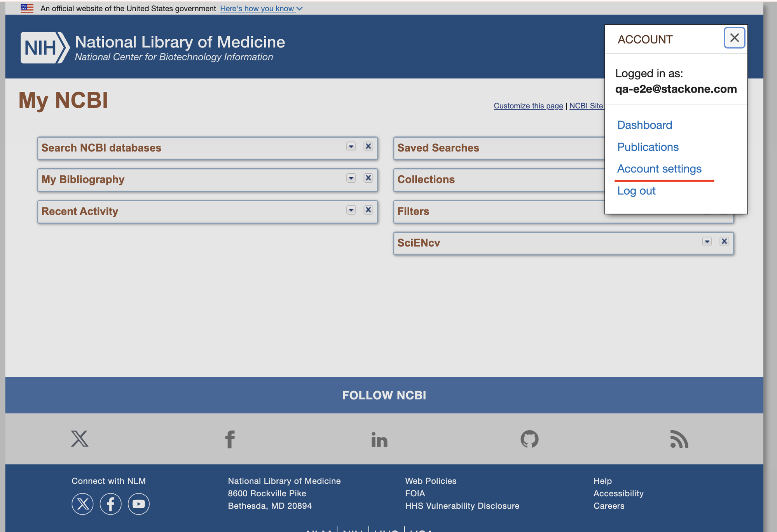Open the NCBI Site link
This screenshot has height=532, width=777.
tap(586, 106)
